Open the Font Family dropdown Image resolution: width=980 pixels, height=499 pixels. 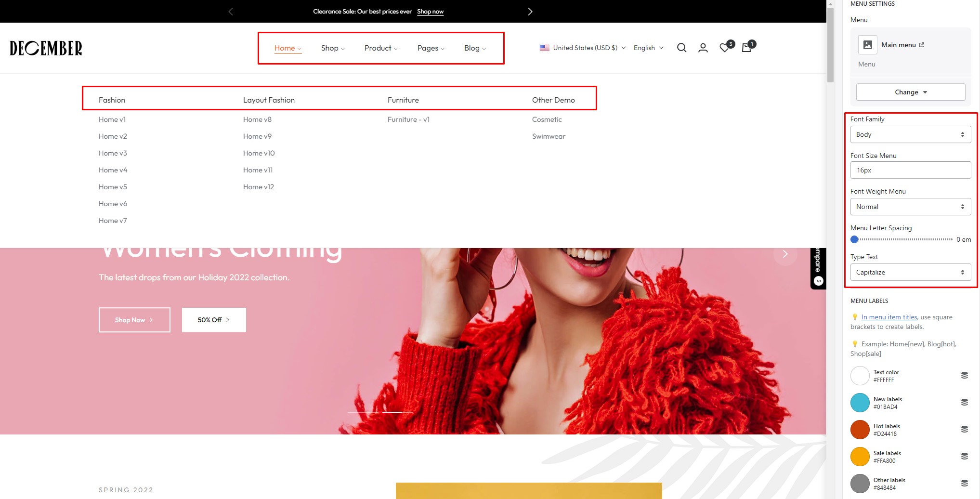click(910, 134)
